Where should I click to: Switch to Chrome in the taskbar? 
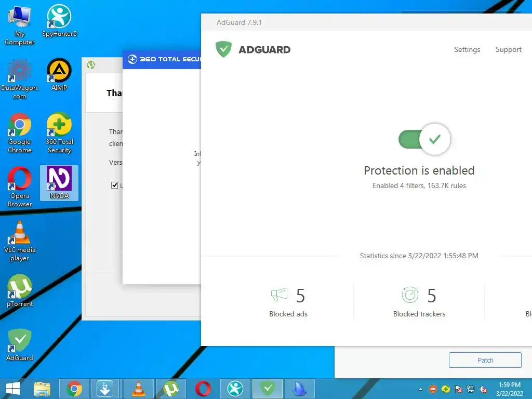pos(74,389)
